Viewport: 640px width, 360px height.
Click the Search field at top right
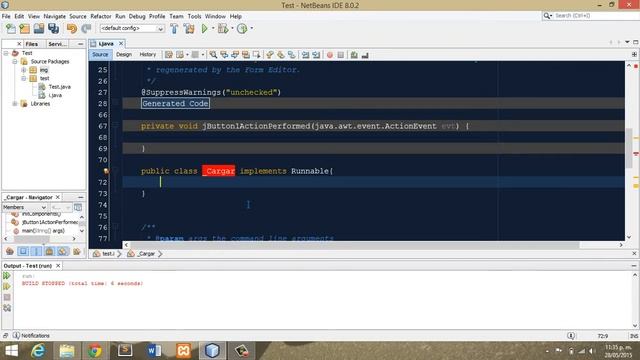point(592,16)
